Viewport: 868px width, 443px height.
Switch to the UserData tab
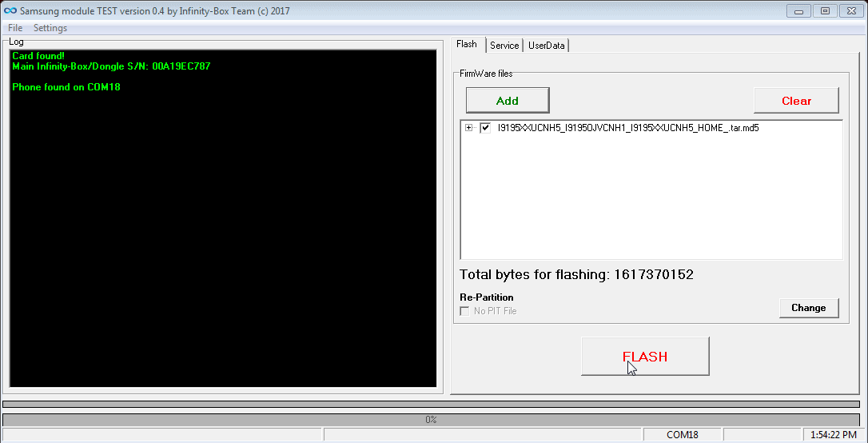pos(547,46)
